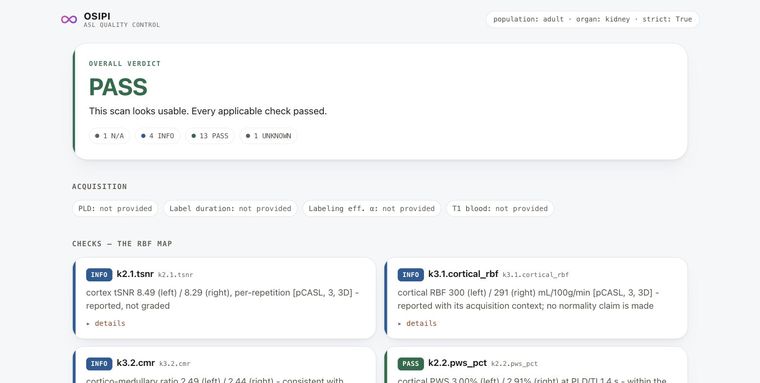The width and height of the screenshot is (760, 383).
Task: Click the PASS badge on k2.2.pws_pct card
Action: [x=411, y=364]
